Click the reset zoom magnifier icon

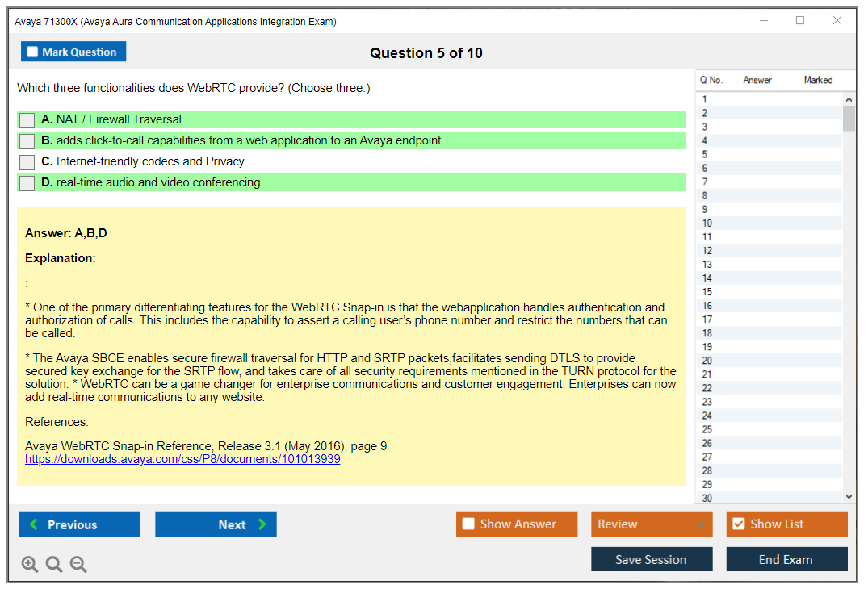[54, 564]
